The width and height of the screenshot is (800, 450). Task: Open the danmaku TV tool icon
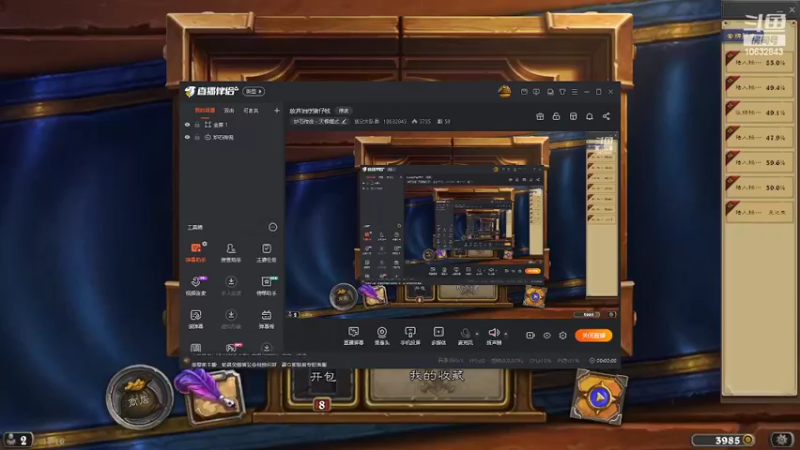[266, 318]
